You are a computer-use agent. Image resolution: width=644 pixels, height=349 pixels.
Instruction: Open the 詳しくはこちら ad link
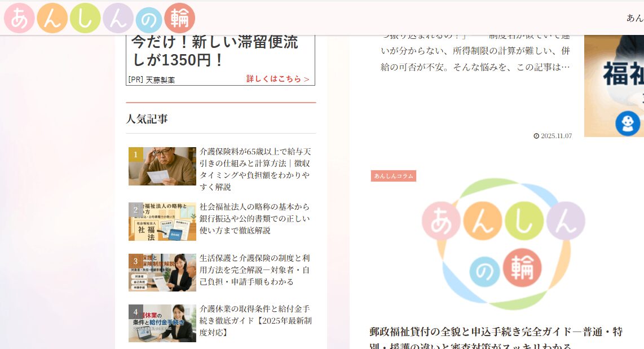click(278, 79)
